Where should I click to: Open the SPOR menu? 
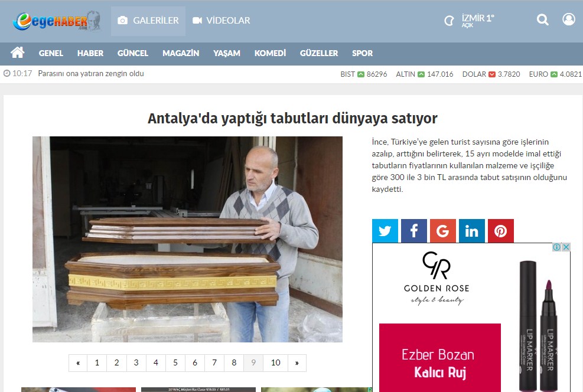pos(363,53)
